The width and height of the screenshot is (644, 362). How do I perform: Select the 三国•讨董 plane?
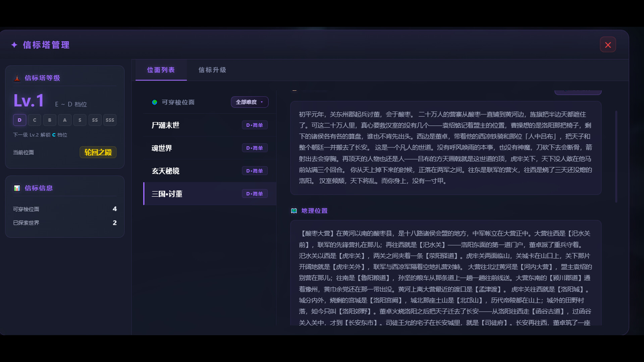[210, 194]
